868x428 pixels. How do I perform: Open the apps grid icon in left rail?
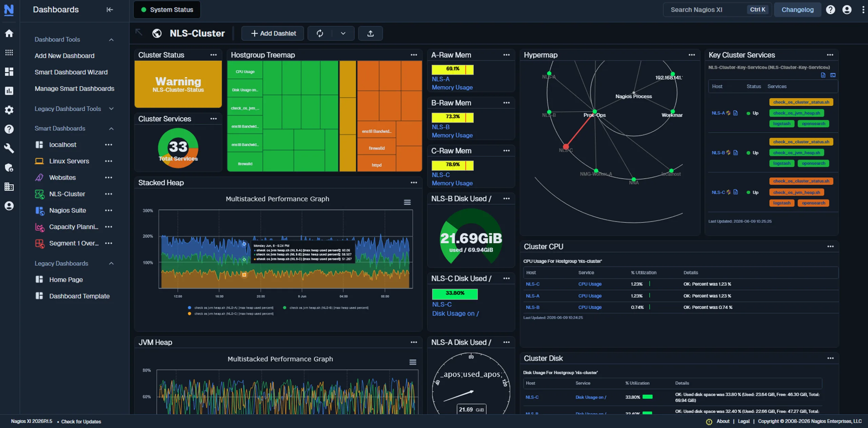pyautogui.click(x=9, y=53)
